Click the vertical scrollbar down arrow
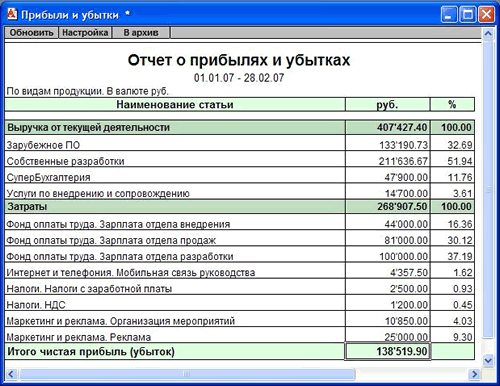This screenshot has width=500, height=386. (488, 360)
